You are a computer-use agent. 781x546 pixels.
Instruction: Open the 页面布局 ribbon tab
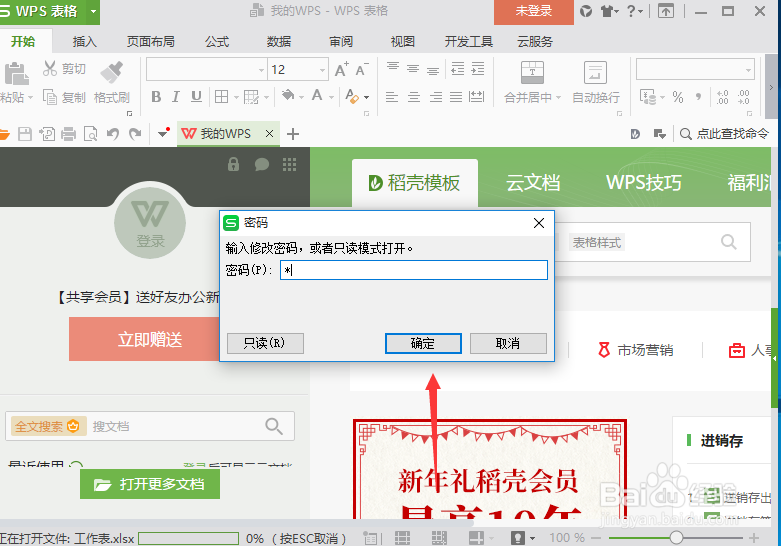tap(150, 41)
